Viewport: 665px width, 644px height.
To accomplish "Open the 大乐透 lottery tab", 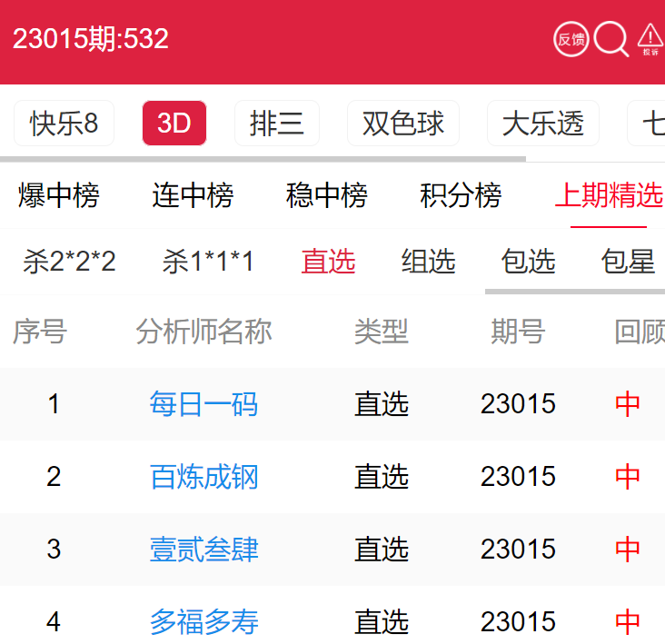I will click(x=543, y=124).
